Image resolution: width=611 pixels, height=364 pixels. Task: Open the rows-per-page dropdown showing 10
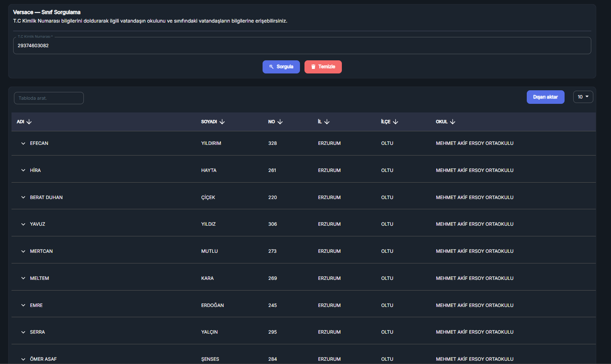(x=583, y=97)
